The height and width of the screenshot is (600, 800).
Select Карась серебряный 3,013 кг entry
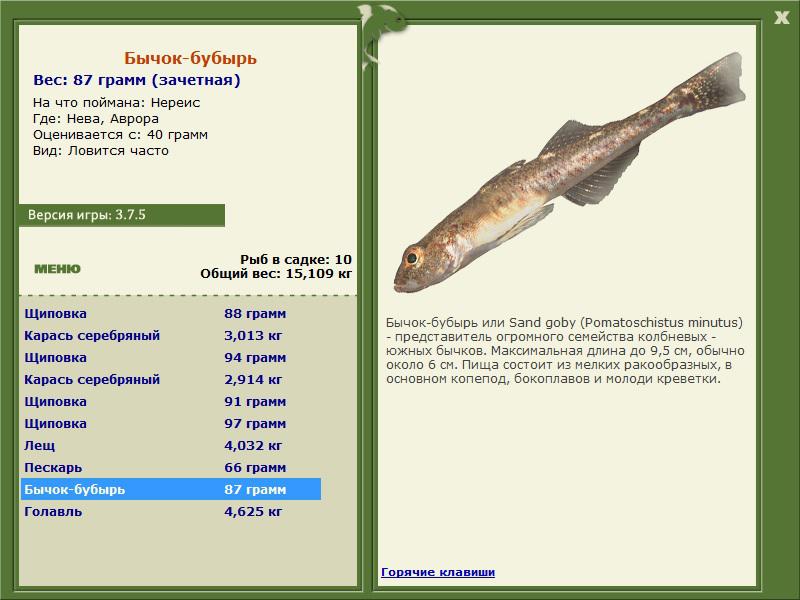pyautogui.click(x=170, y=336)
